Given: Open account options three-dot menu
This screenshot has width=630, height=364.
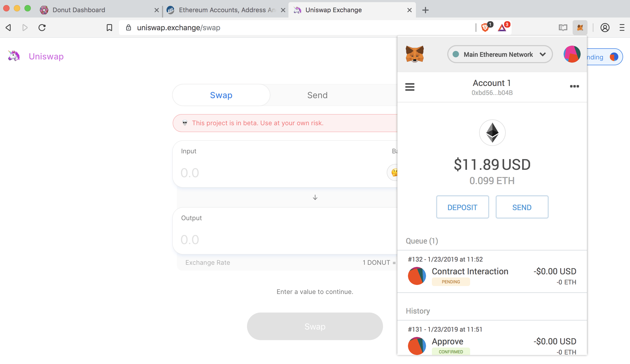Looking at the screenshot, I should [x=574, y=86].
